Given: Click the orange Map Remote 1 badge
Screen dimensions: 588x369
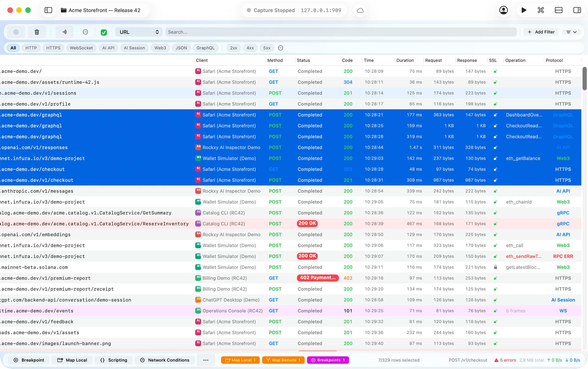Looking at the screenshot, I should pos(283,360).
